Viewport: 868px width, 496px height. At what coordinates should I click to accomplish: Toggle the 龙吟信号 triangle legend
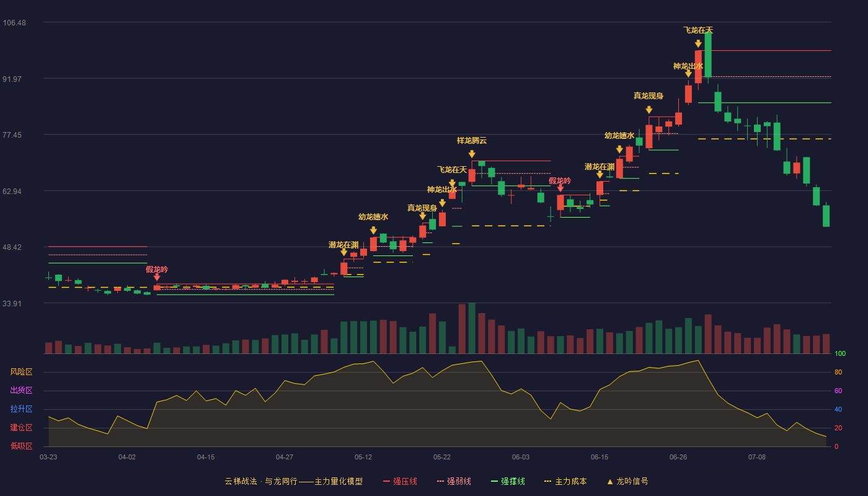(627, 481)
